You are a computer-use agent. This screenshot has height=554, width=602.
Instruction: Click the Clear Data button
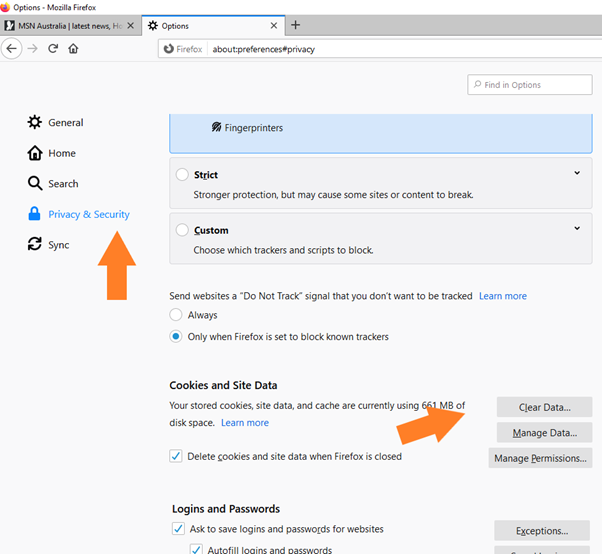click(544, 408)
